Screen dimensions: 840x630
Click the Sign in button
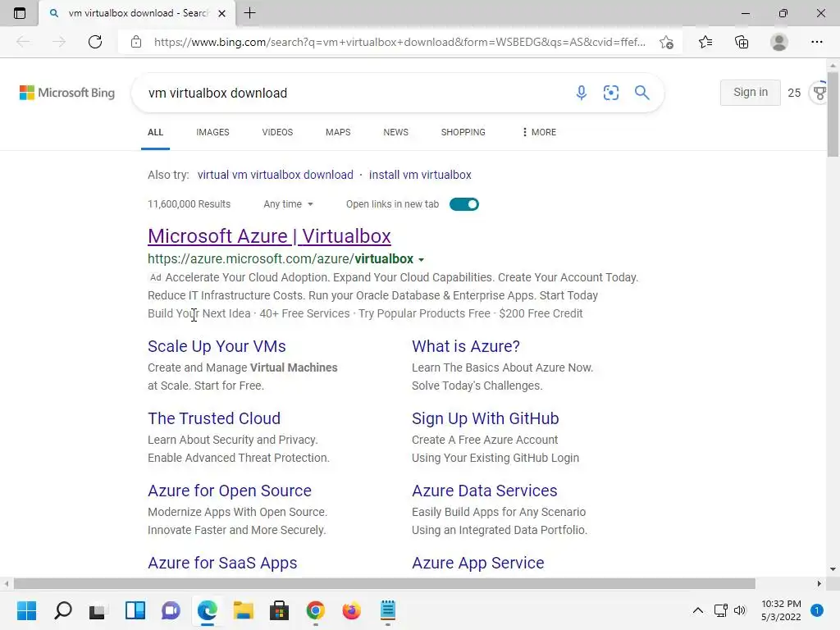[x=750, y=92]
